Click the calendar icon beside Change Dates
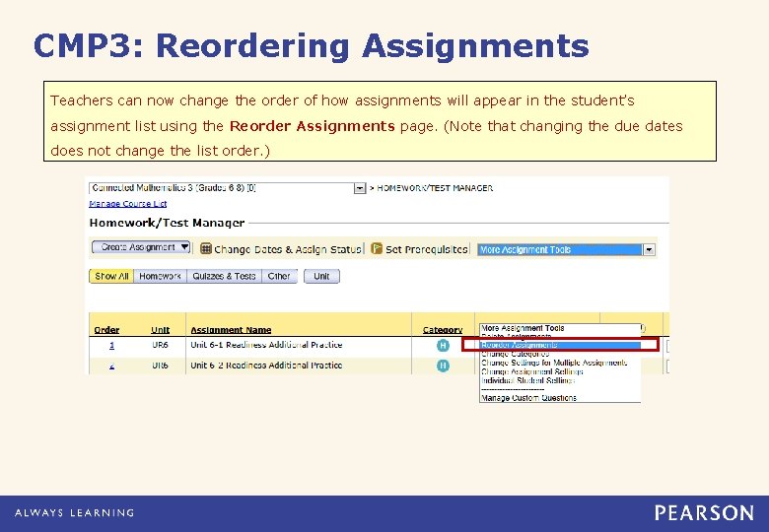This screenshot has height=532, width=769. [206, 249]
